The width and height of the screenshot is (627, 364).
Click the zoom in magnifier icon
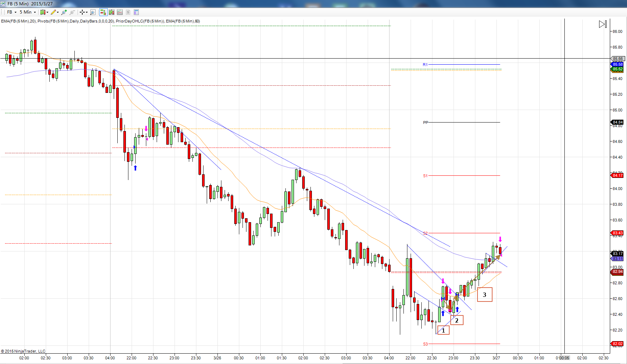[64, 12]
